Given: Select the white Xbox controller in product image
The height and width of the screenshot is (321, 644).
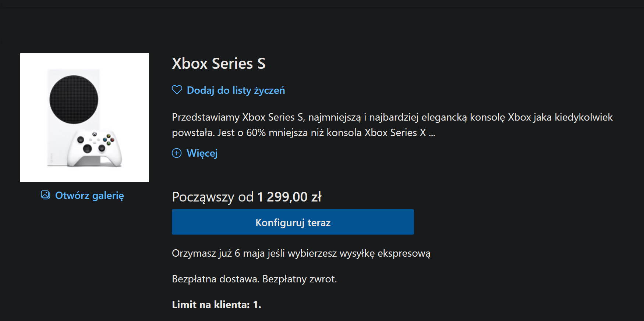Looking at the screenshot, I should pos(94,148).
